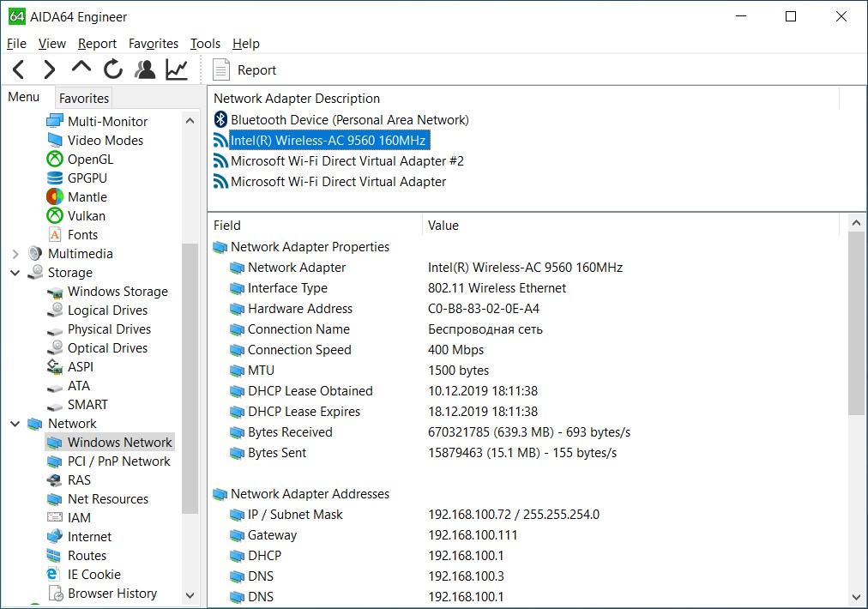Image resolution: width=868 pixels, height=609 pixels.
Task: Click the Value column header
Action: click(x=443, y=226)
